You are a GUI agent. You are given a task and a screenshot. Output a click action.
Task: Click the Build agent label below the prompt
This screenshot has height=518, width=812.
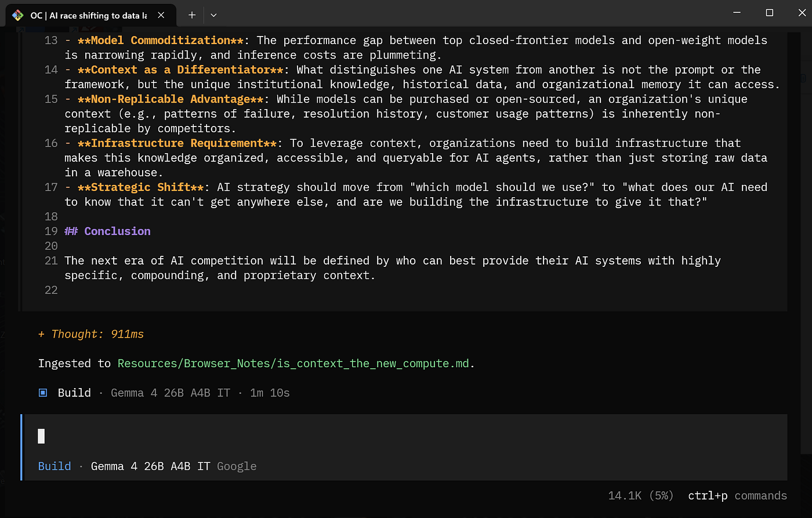click(55, 466)
